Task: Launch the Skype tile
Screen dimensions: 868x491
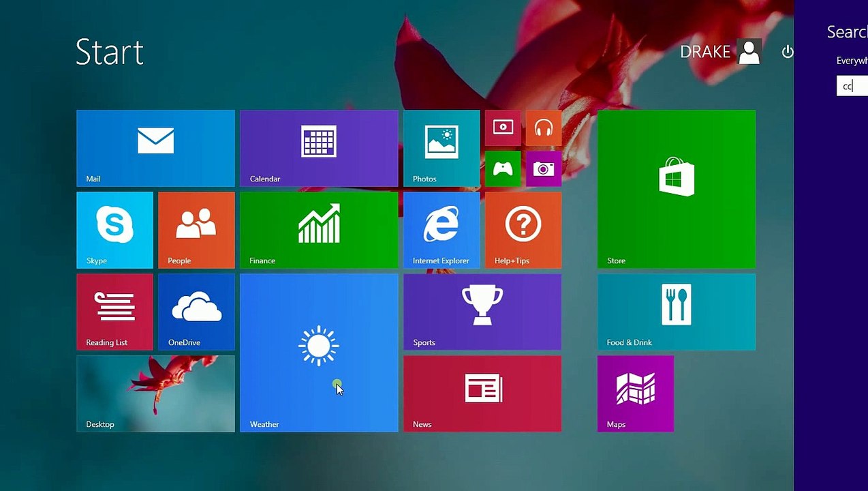Action: click(x=114, y=230)
